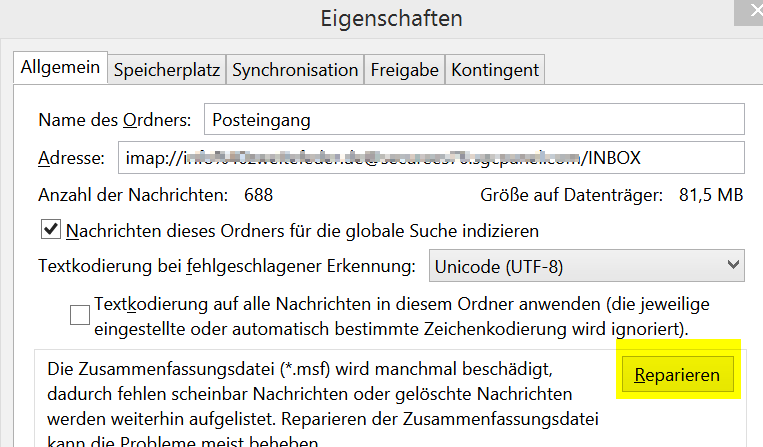Enable applying Textkodierung to all messages
Viewport: 763px width, 447px height.
pos(80,315)
